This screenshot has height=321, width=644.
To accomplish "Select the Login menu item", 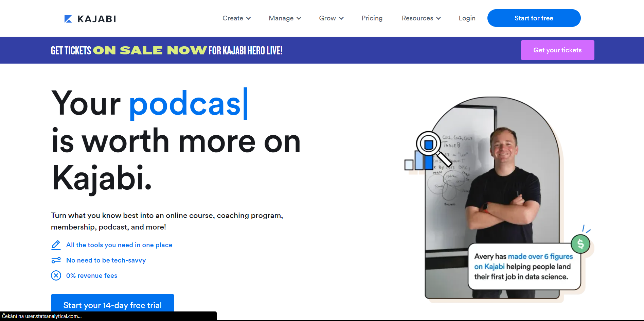I will [x=467, y=18].
